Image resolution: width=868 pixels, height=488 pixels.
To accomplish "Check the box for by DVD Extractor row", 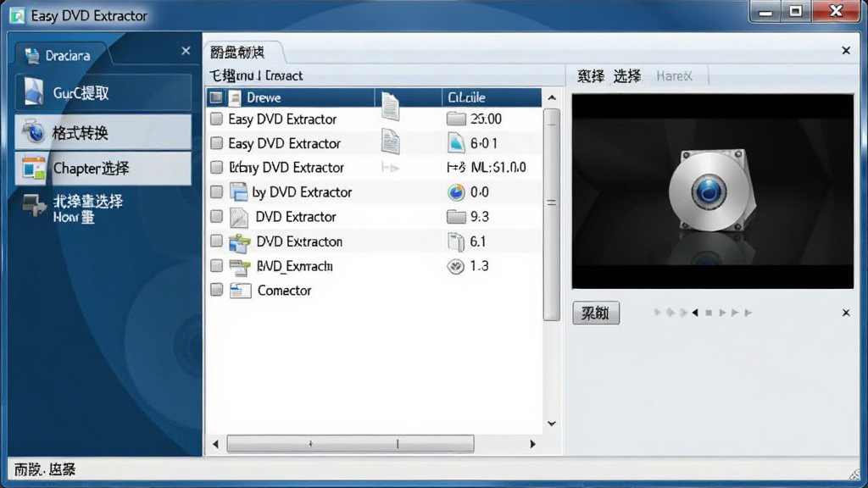I will [216, 192].
